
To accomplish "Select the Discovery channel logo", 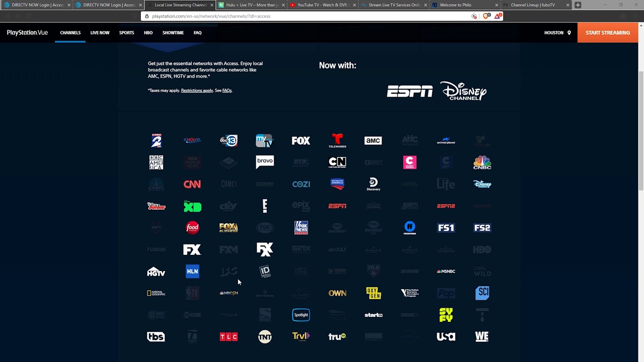I will tap(373, 184).
